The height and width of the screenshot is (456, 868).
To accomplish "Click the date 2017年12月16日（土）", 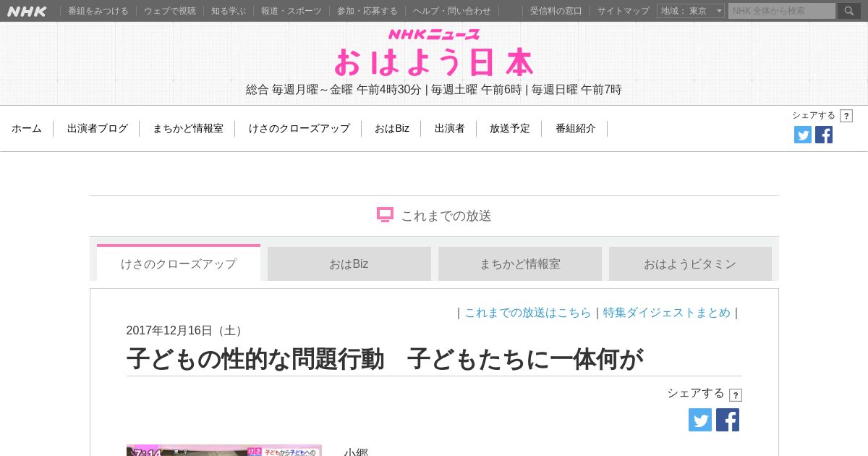I will click(x=187, y=331).
